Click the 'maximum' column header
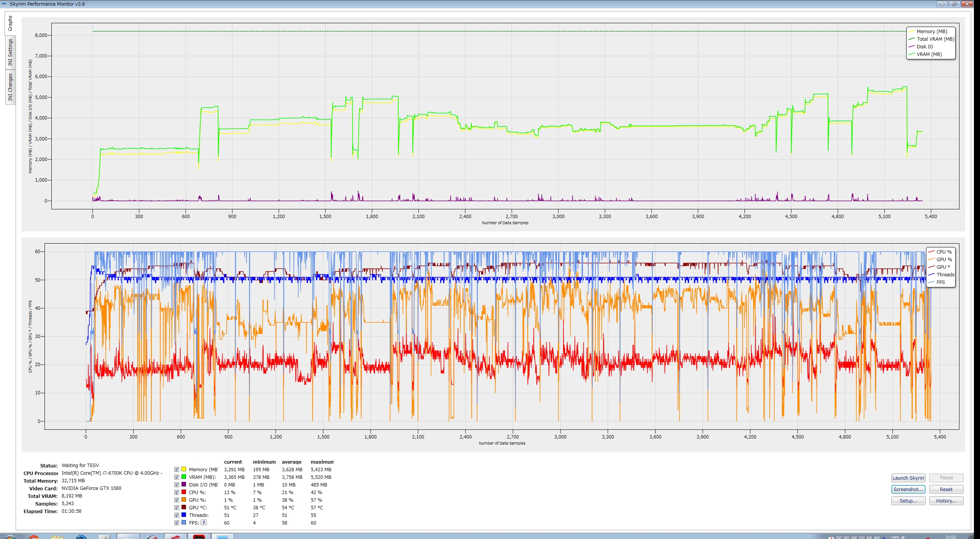 (x=322, y=462)
